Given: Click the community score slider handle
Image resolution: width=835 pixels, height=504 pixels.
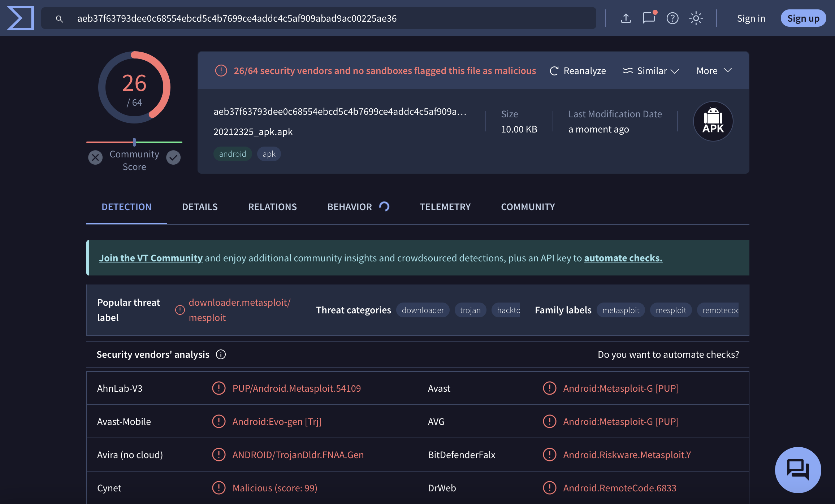Looking at the screenshot, I should pos(134,142).
